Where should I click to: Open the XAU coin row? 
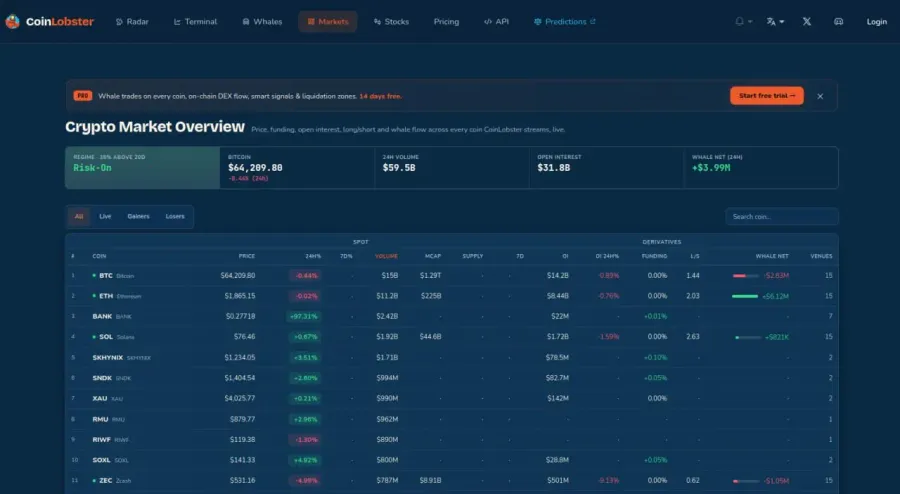pos(452,398)
